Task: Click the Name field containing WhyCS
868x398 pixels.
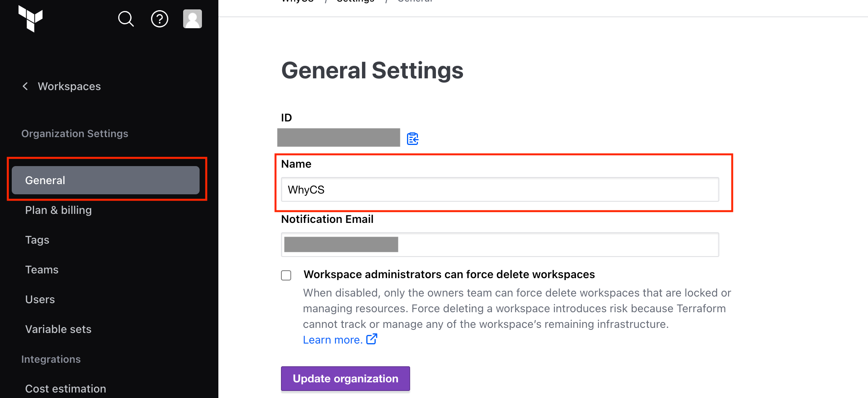Action: (500, 190)
